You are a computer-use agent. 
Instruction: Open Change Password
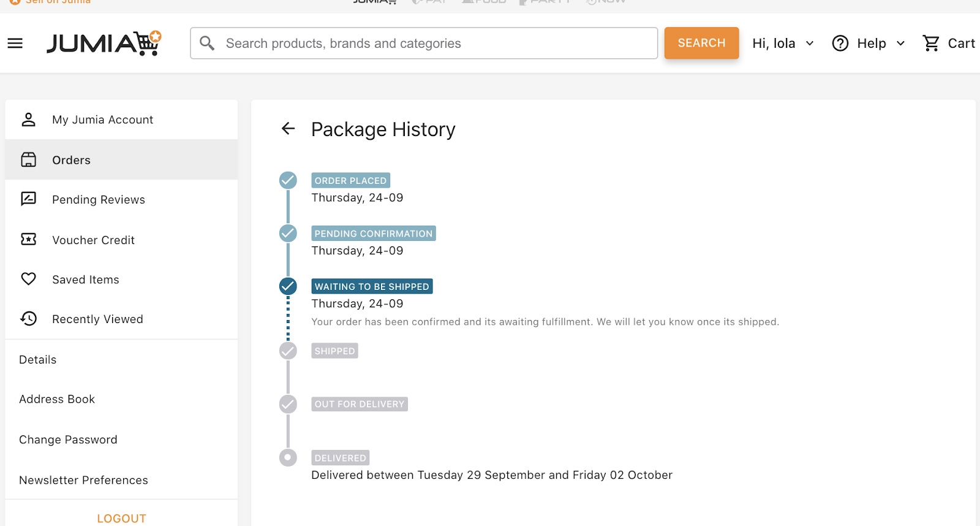(68, 440)
